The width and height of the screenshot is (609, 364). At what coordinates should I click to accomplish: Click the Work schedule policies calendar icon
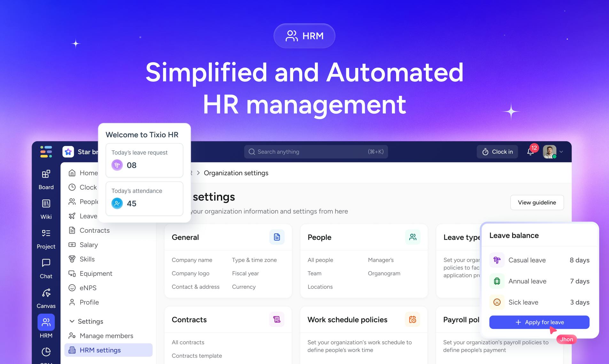click(x=413, y=319)
